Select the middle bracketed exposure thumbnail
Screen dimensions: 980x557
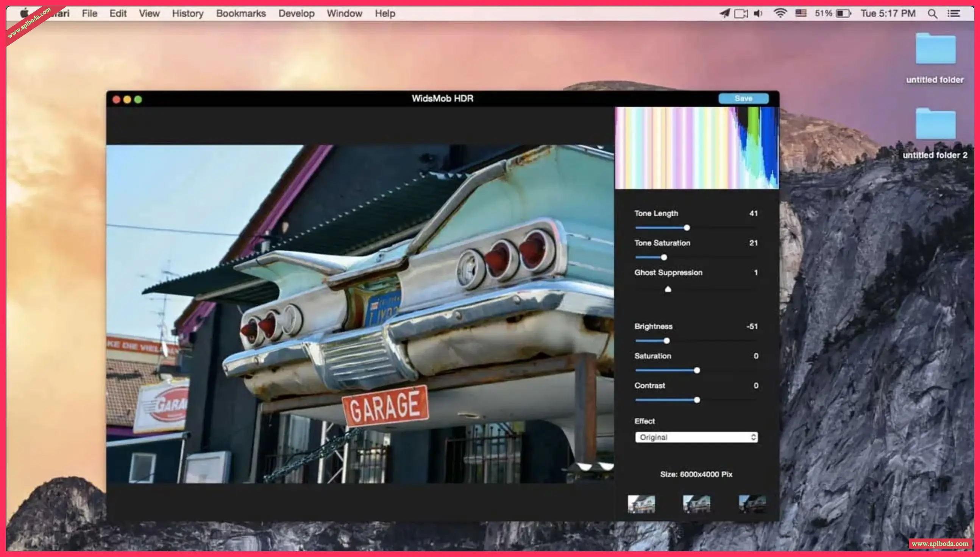tap(696, 504)
